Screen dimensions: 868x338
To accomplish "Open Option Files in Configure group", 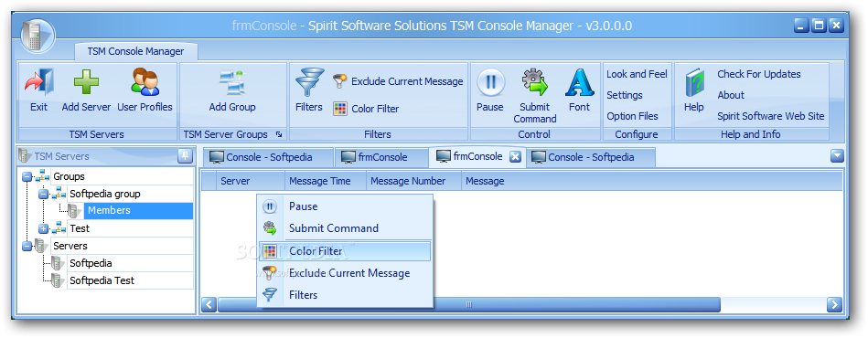I will click(632, 116).
